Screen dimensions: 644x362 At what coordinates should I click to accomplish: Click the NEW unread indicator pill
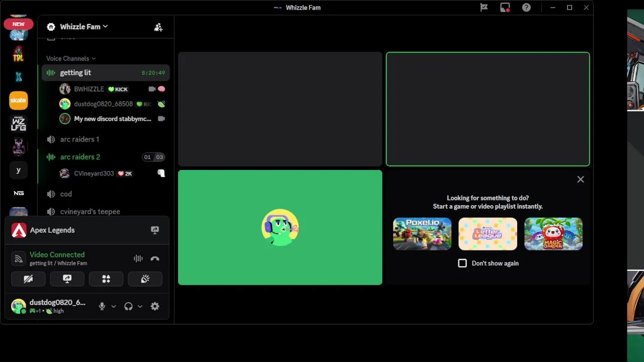[x=19, y=24]
